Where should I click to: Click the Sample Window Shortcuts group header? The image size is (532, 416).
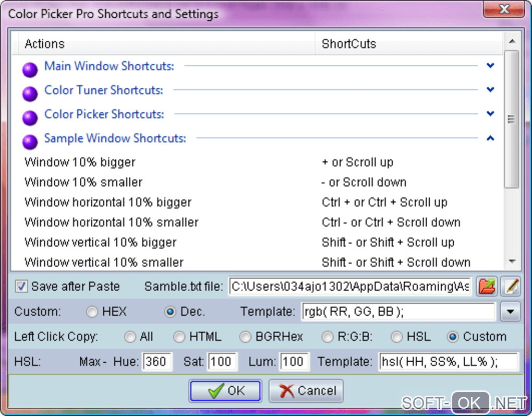tap(115, 138)
